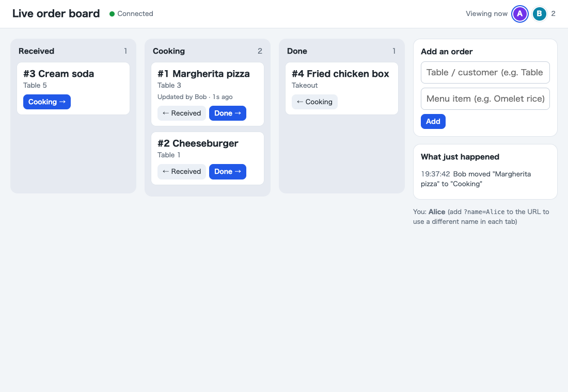568x392 pixels.
Task: Click the Bob moved Margherita pizza log entry
Action: (x=476, y=179)
